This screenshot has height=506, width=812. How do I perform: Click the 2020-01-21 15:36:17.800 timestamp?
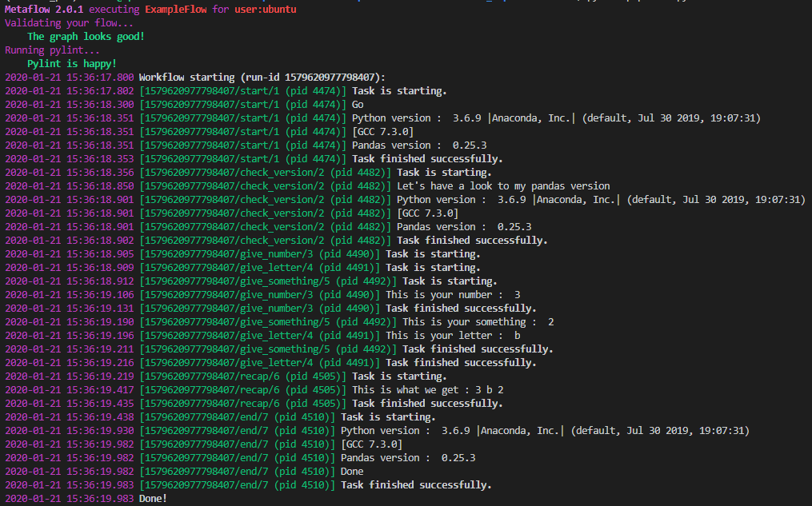(69, 78)
